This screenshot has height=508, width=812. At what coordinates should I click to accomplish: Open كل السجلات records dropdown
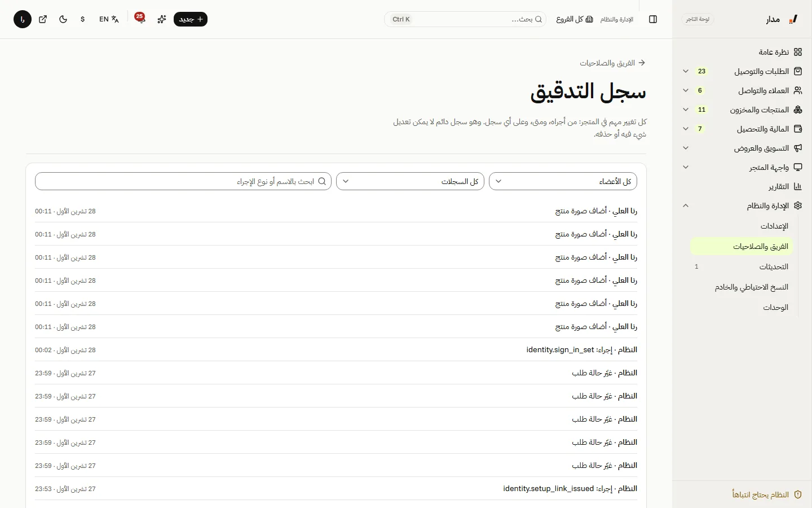pyautogui.click(x=411, y=181)
